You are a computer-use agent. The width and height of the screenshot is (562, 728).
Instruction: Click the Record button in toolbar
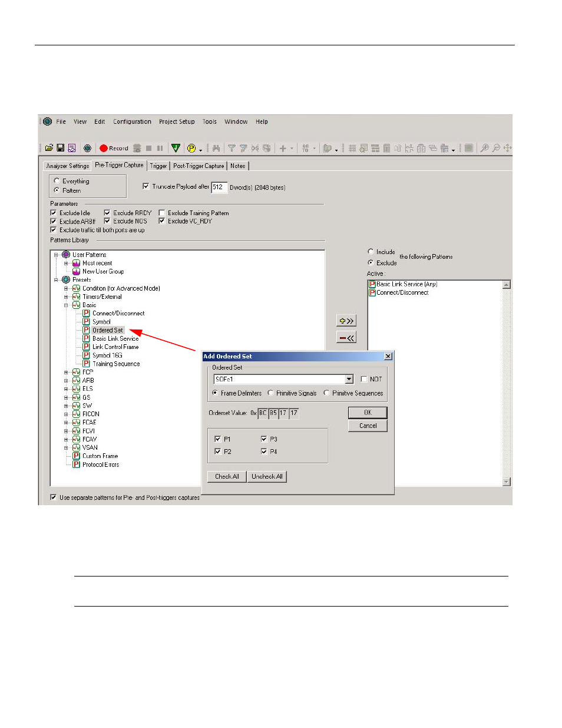tap(114, 149)
